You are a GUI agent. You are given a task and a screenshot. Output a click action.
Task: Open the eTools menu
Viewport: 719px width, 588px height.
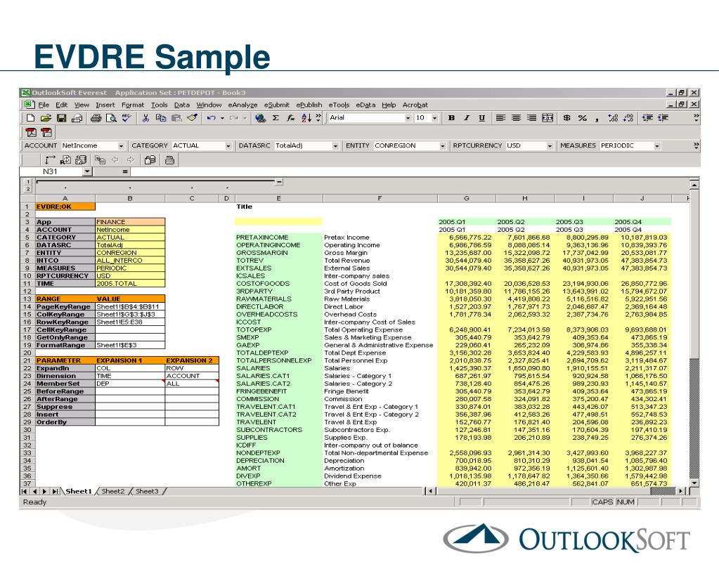(339, 105)
